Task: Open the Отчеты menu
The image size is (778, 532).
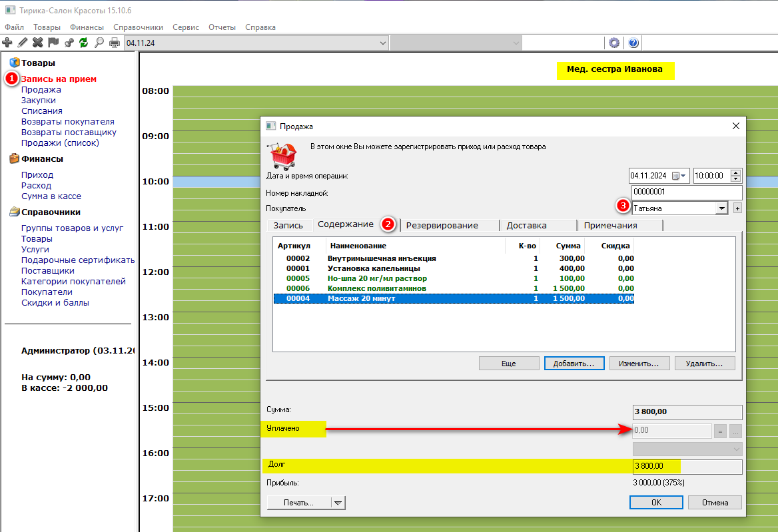Action: point(222,27)
